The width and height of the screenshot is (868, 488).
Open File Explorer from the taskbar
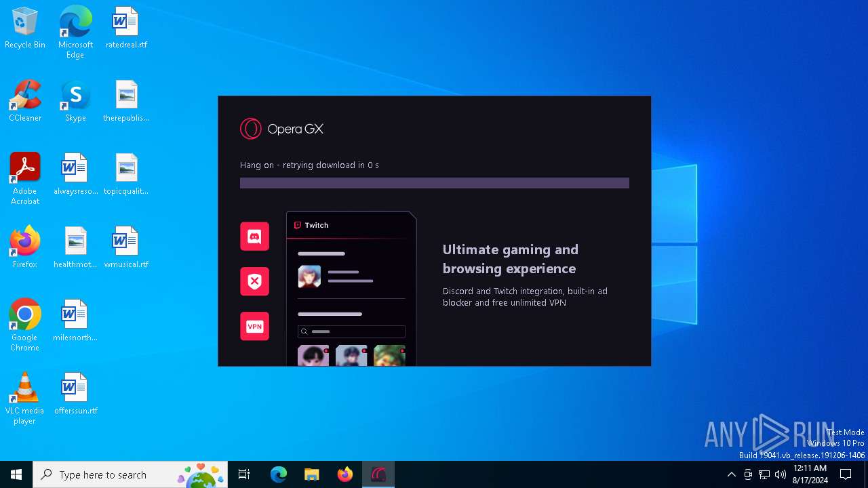312,474
